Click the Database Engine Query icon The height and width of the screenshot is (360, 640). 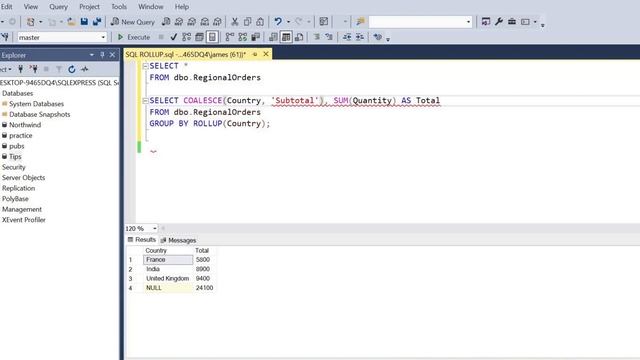coord(166,22)
